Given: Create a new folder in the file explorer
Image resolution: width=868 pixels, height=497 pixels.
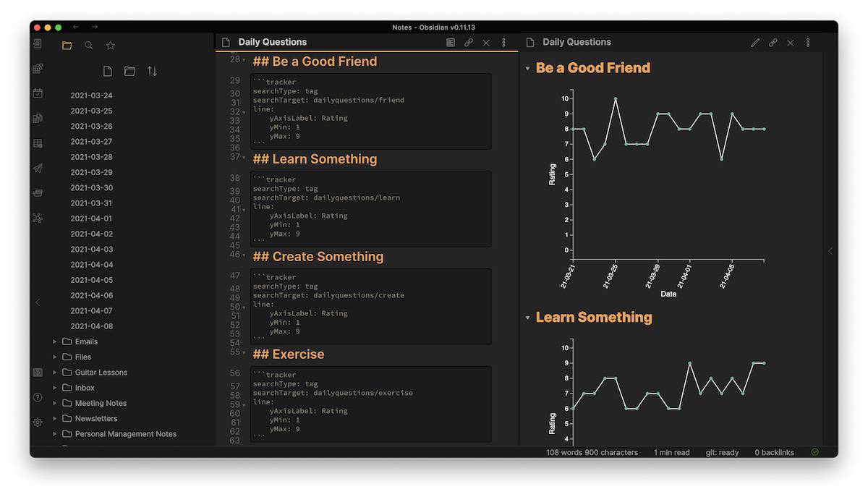Looking at the screenshot, I should (129, 71).
